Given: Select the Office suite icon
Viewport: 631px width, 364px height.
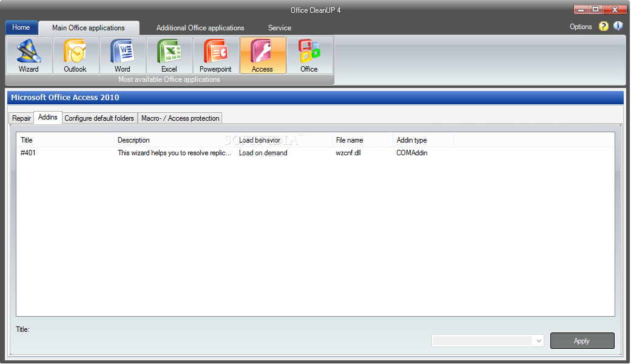Looking at the screenshot, I should pyautogui.click(x=309, y=55).
